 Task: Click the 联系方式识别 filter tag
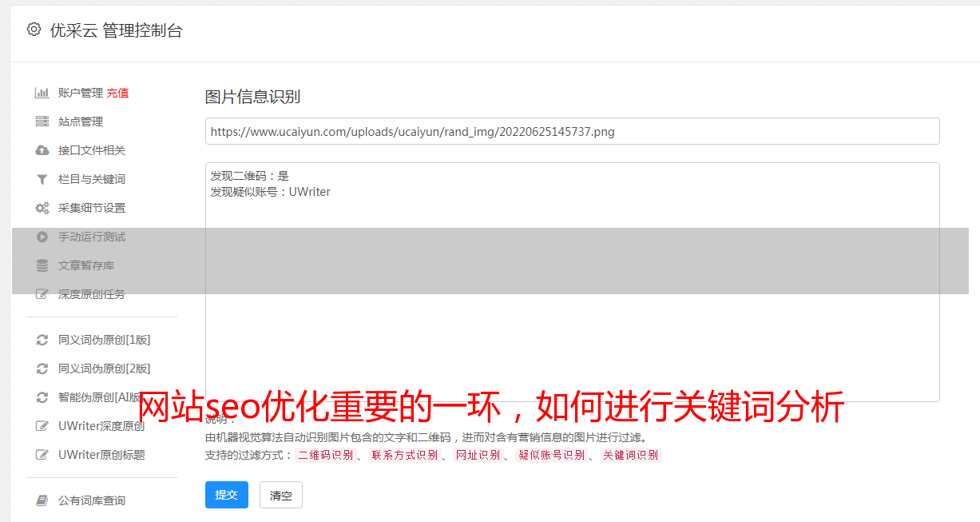404,455
